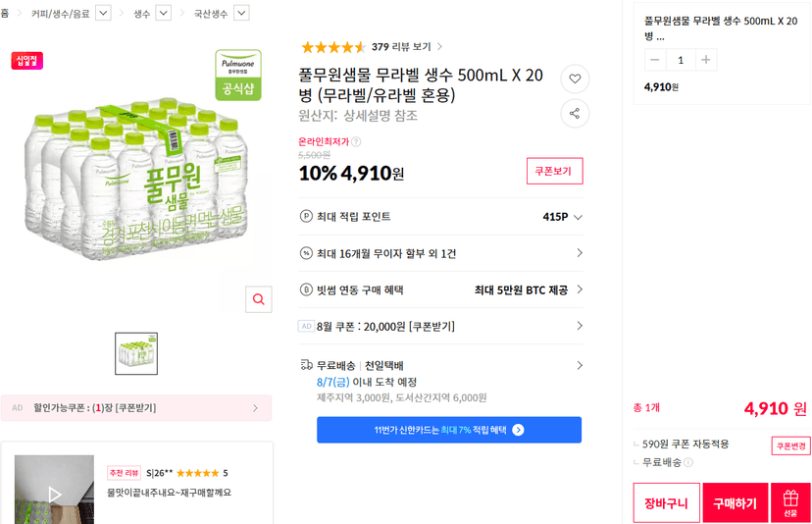
Task: Click the 무료배송 info icon
Action: click(688, 462)
